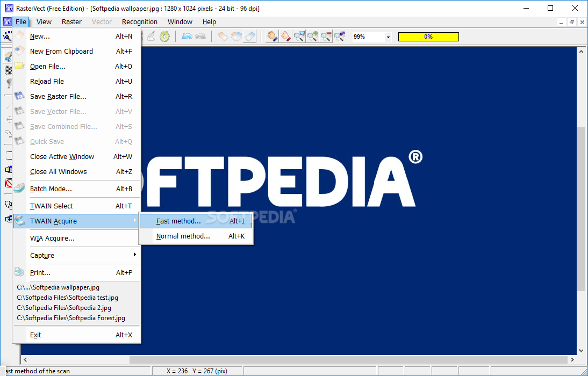Click the horizontal scrollbar thumb
Screen dimensions: 588x376
pos(348,359)
